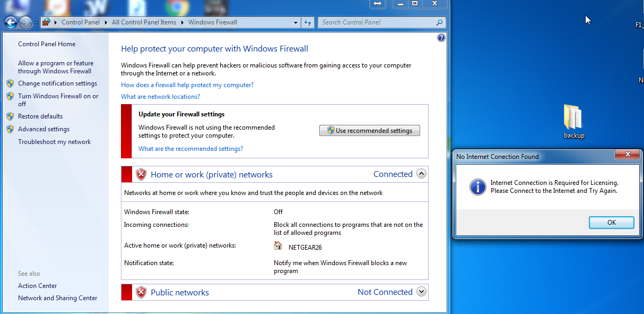This screenshot has width=644, height=314.
Task: Open Network and Sharing Center
Action: tap(58, 298)
